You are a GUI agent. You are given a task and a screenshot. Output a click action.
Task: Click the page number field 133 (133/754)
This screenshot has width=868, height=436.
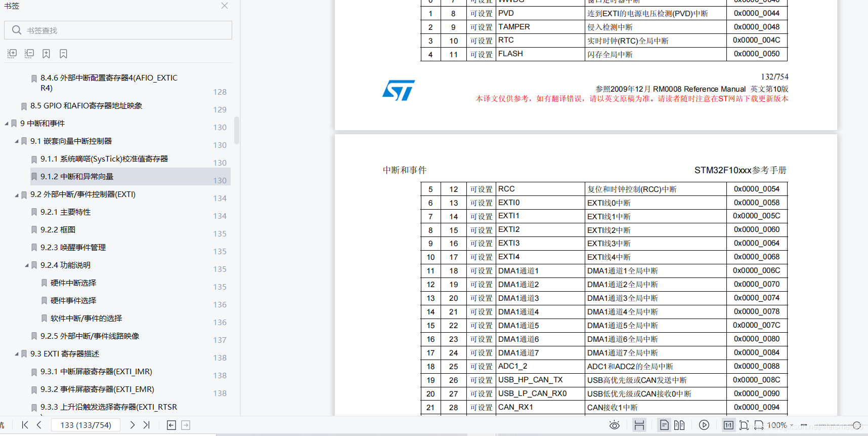[86, 425]
